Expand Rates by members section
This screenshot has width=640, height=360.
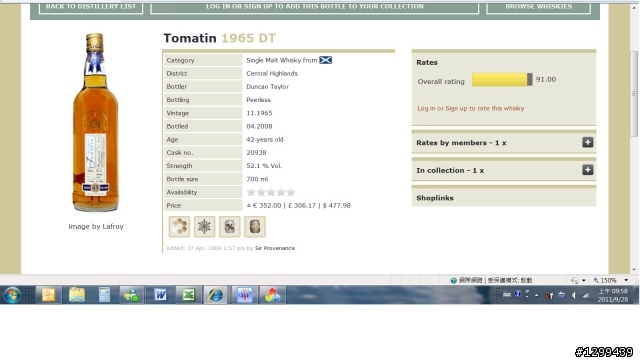coord(587,142)
